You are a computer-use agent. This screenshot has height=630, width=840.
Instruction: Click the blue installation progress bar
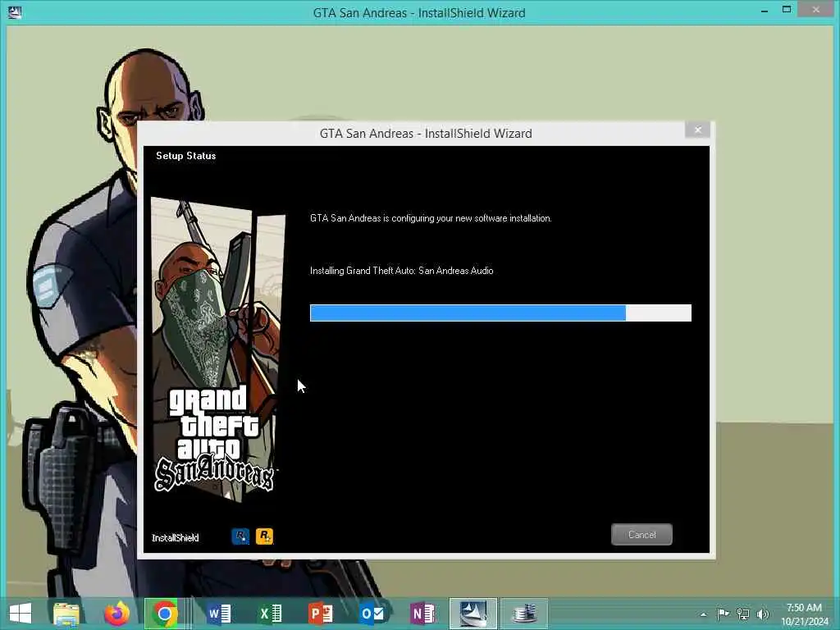coord(500,313)
